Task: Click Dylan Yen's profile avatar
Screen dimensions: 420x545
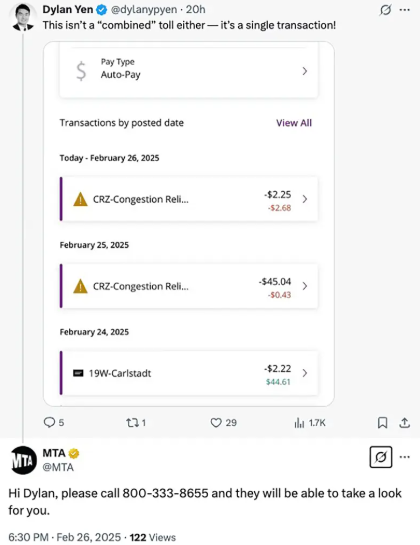Action: pos(23,17)
